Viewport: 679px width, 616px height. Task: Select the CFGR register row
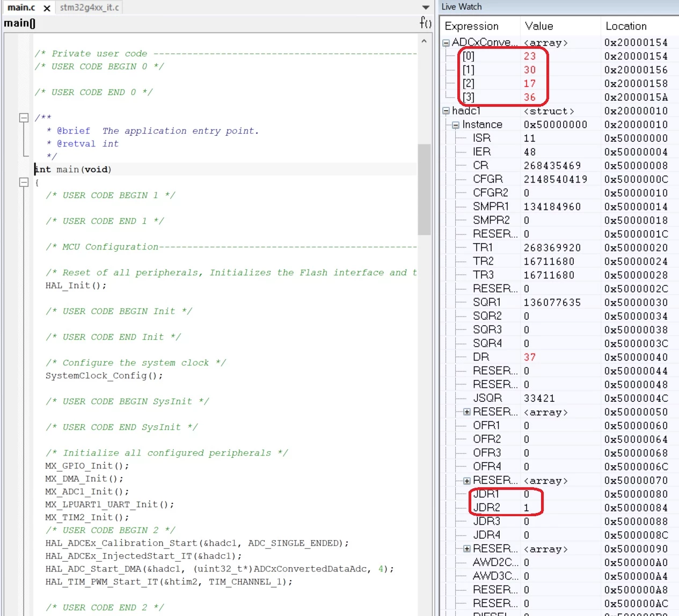pos(560,180)
